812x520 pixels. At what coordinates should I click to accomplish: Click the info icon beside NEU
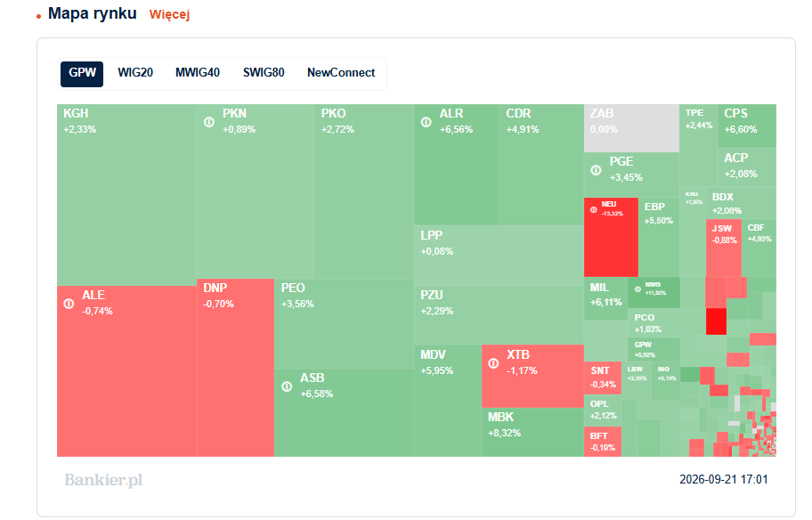coord(594,210)
